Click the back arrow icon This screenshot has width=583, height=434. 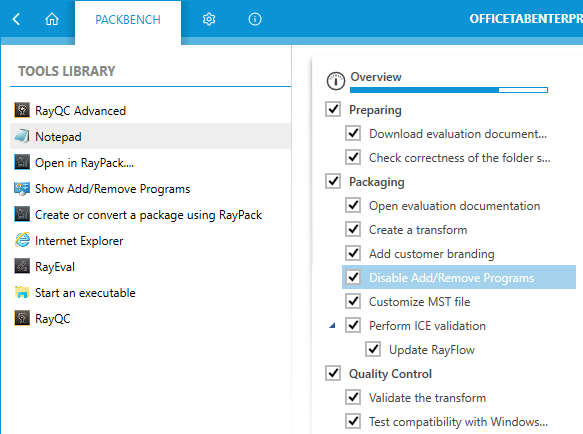click(x=16, y=19)
